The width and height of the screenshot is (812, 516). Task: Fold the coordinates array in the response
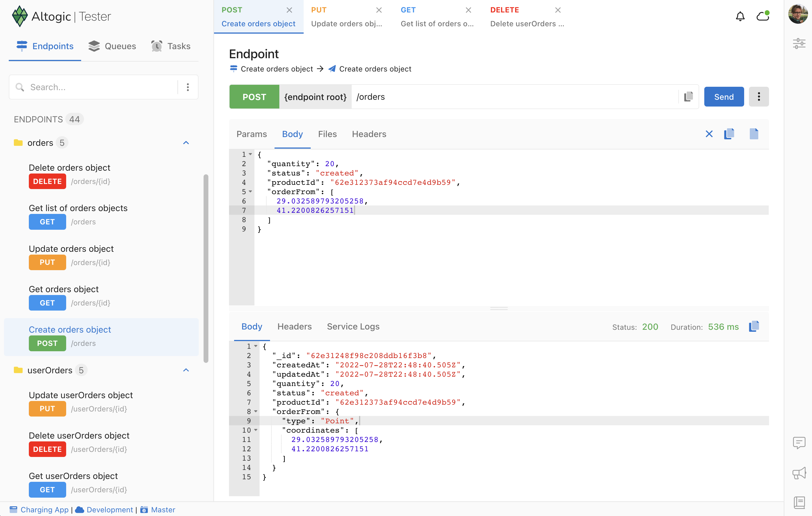(256, 430)
